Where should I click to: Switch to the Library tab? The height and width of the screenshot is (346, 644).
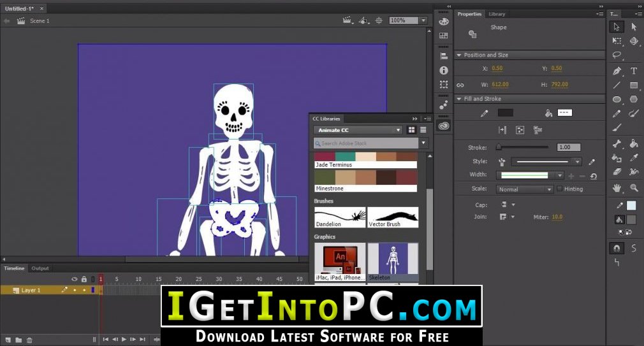497,14
